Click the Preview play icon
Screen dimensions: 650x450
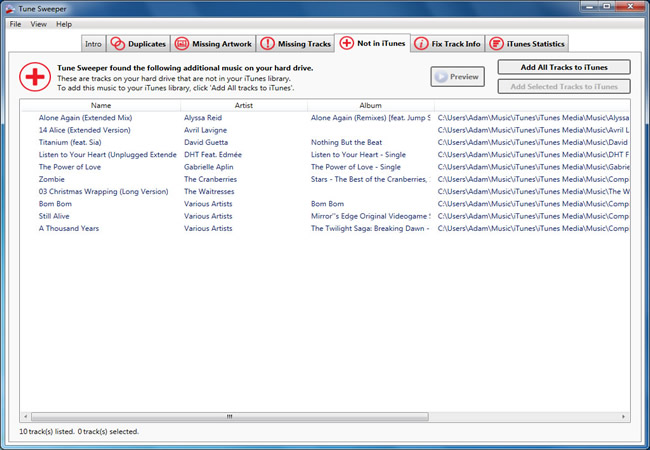441,77
